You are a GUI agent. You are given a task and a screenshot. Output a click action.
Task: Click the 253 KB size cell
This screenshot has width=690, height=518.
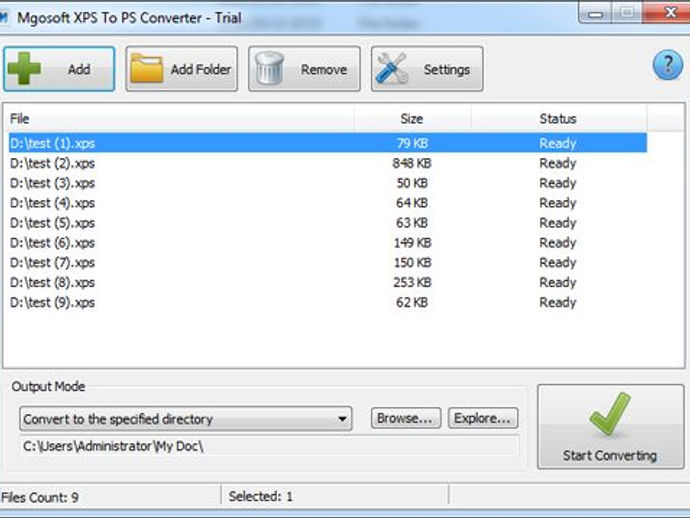[412, 282]
